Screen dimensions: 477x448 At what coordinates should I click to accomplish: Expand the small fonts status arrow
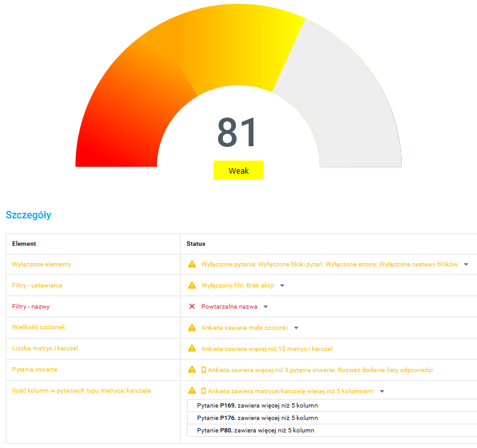pos(296,328)
